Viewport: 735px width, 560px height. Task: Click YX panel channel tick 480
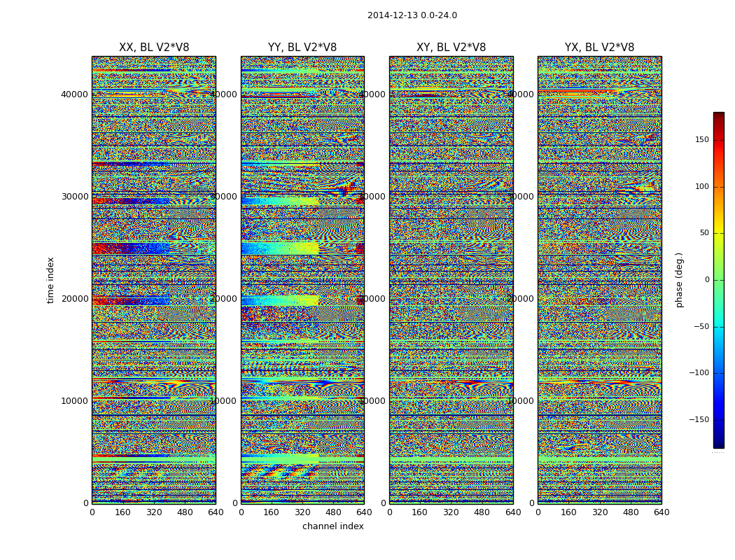point(631,512)
